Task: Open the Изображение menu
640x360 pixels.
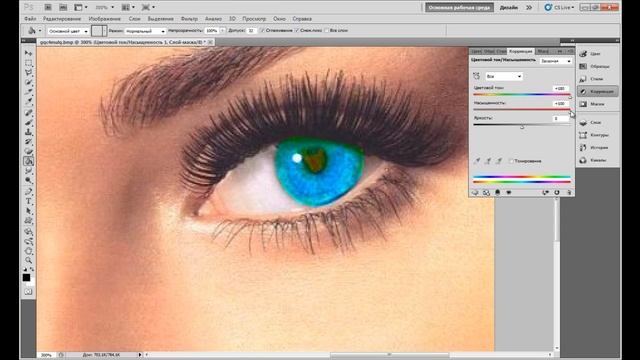Action: point(104,19)
